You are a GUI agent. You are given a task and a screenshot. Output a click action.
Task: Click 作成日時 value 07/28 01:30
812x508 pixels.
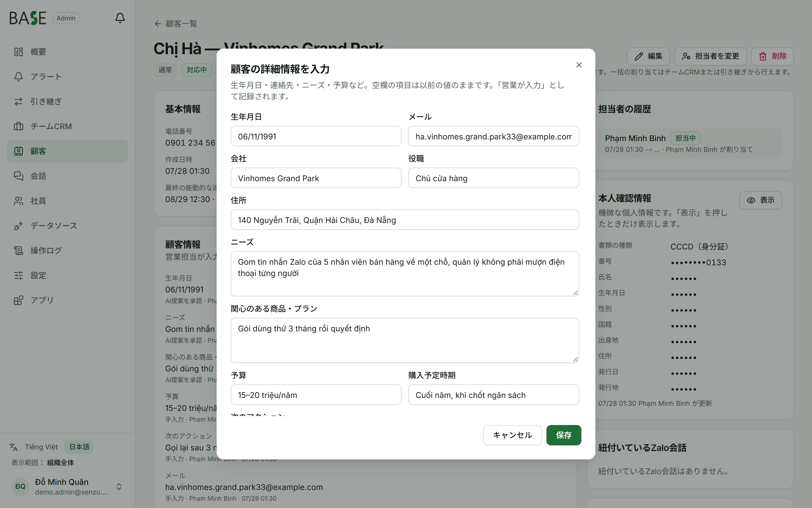[187, 171]
